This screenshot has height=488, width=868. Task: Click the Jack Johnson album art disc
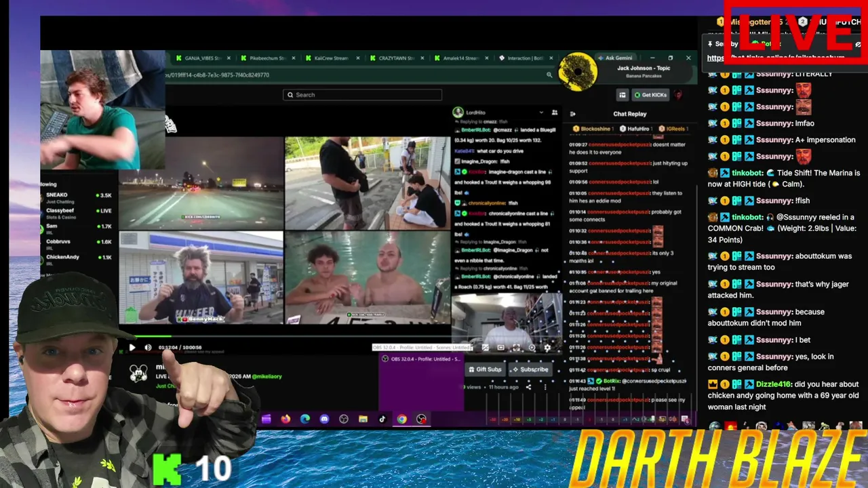point(578,71)
